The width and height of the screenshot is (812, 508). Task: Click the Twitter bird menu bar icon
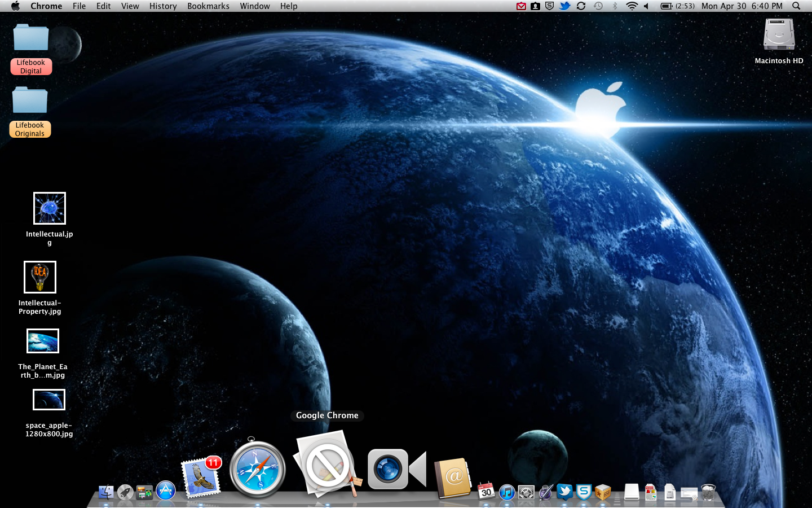[x=564, y=6]
